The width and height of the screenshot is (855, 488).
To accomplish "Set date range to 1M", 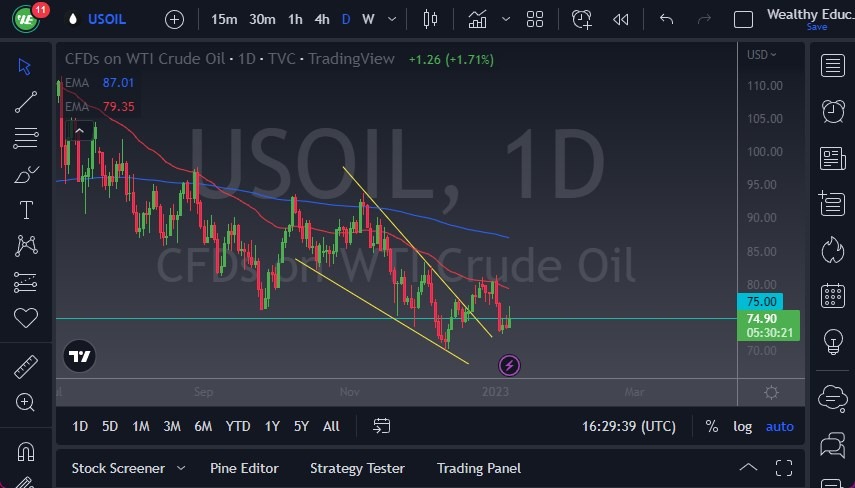I will coord(141,426).
